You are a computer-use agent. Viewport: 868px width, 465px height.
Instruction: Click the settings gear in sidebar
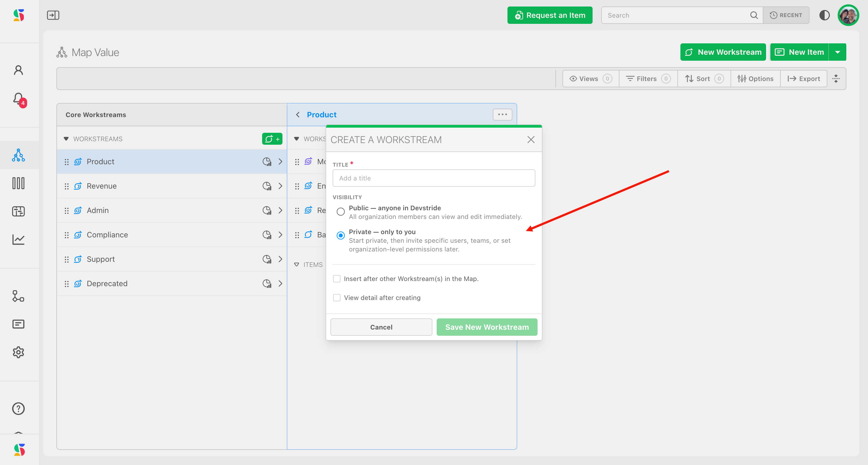[18, 352]
